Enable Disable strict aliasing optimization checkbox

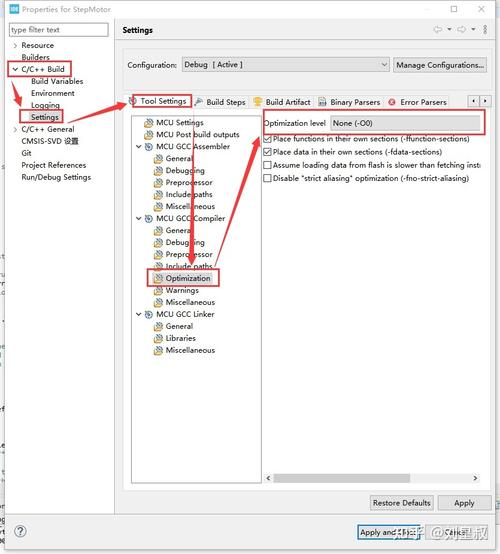tap(267, 178)
